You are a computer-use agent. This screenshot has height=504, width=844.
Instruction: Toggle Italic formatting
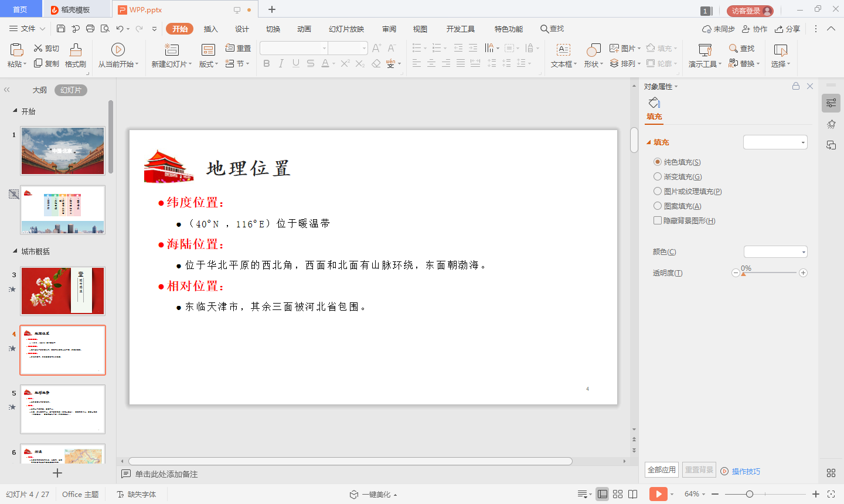pyautogui.click(x=281, y=63)
